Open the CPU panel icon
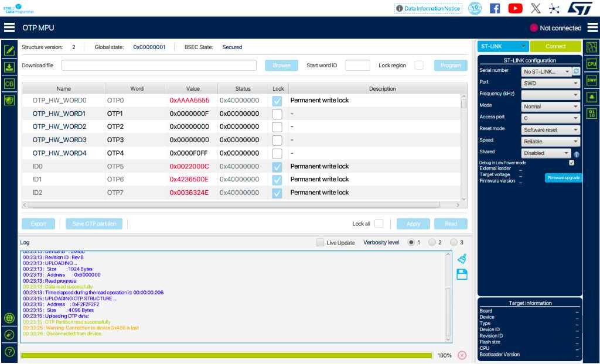This screenshot has width=600, height=364. tap(592, 64)
